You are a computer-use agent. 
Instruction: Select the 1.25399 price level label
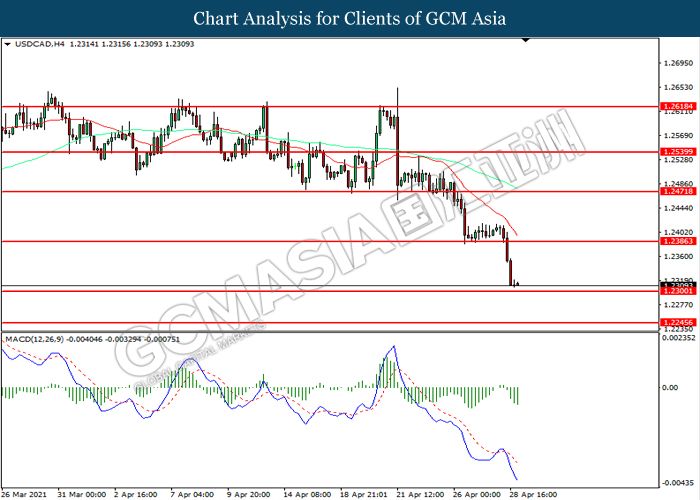[x=678, y=152]
